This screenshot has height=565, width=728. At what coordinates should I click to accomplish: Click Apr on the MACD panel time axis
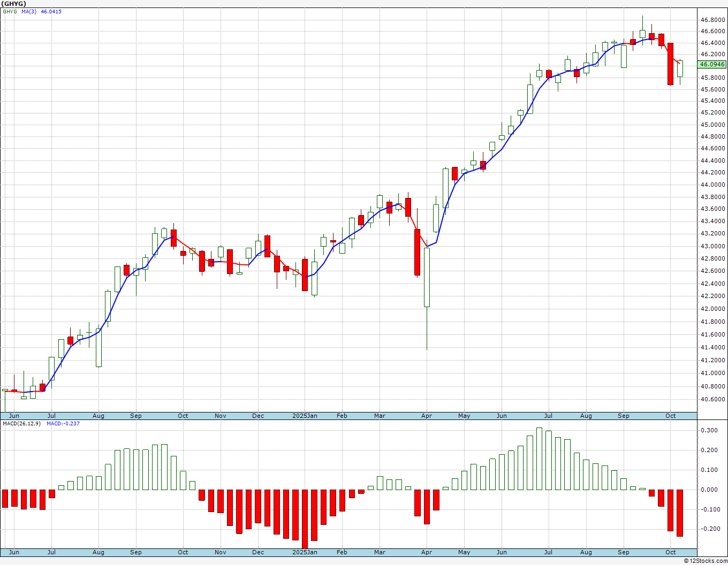point(427,552)
